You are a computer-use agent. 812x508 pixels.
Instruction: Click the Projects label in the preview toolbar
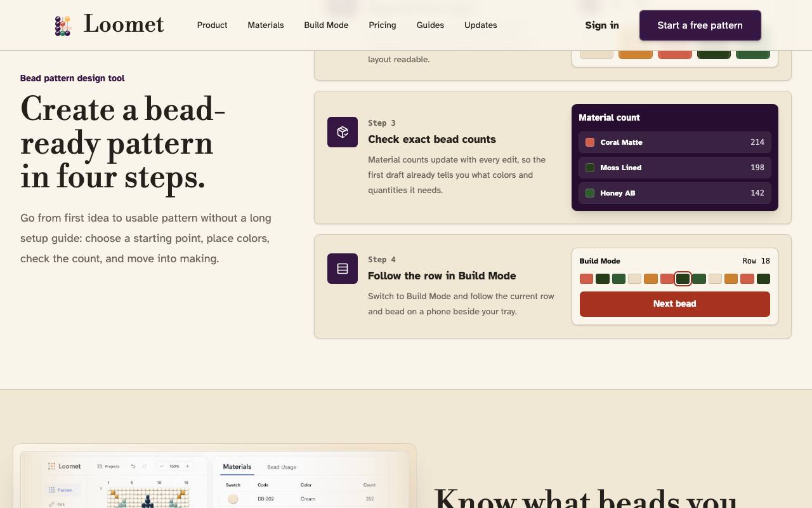pos(112,466)
